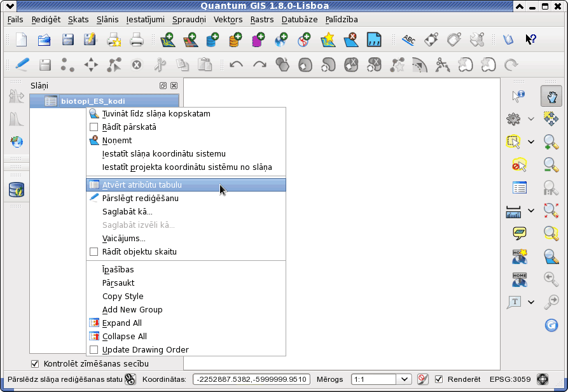Untick Kontrolēt zīmēšanas secību checkbox
This screenshot has height=392, width=568.
[x=35, y=364]
